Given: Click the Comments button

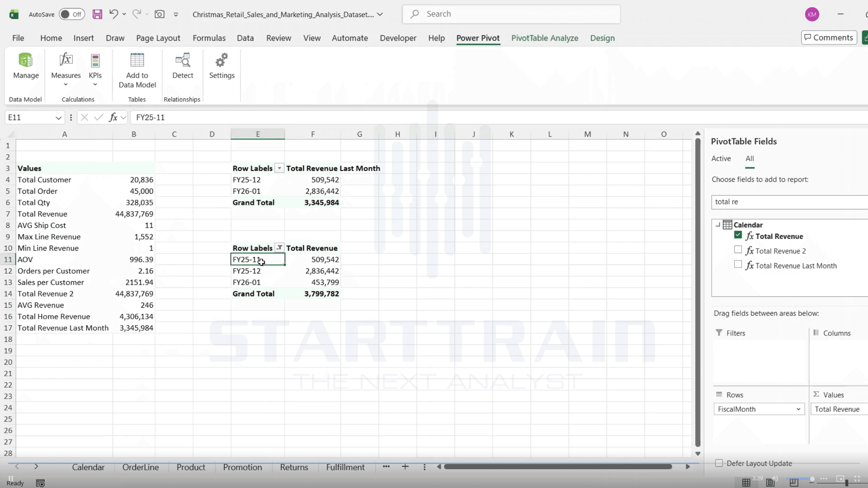Looking at the screenshot, I should pos(829,38).
